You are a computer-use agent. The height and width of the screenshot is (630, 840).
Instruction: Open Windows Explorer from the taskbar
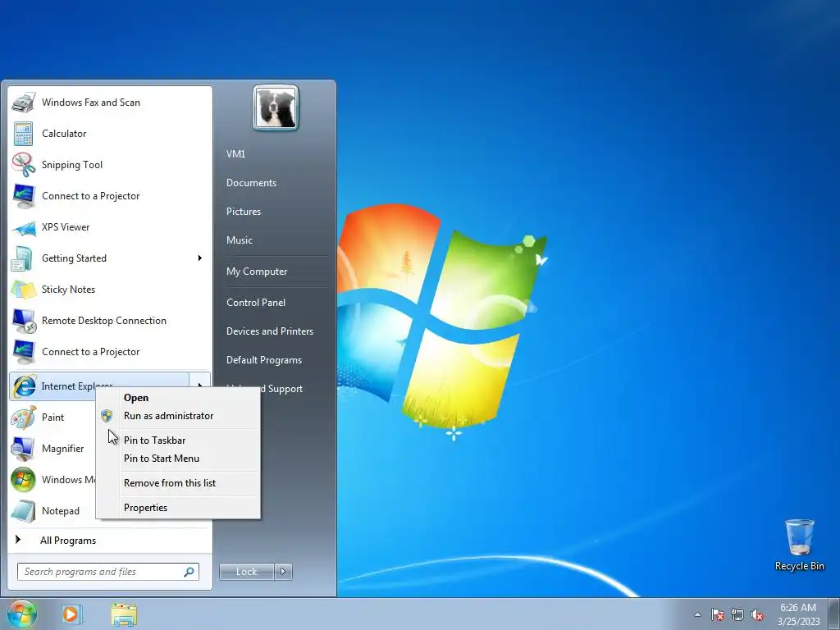click(x=124, y=614)
